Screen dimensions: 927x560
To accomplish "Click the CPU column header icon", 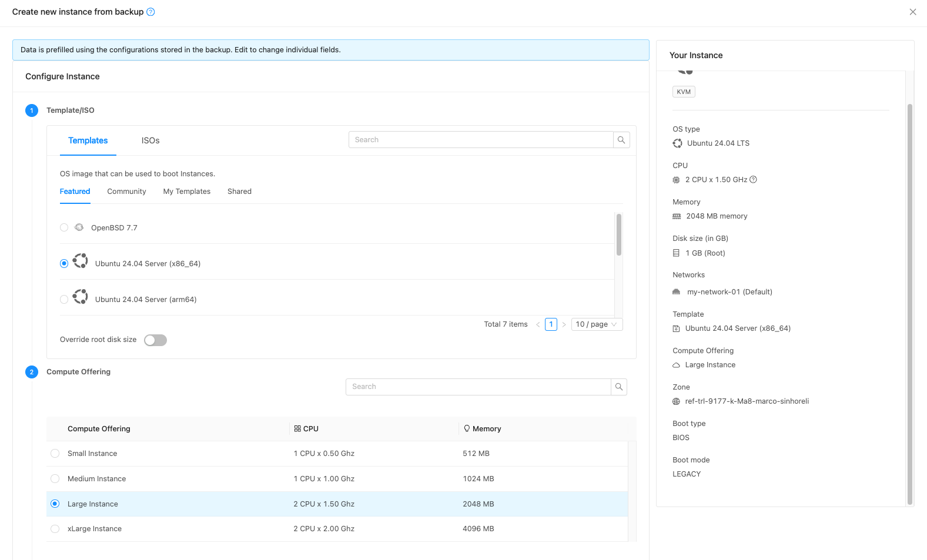I will 297,429.
